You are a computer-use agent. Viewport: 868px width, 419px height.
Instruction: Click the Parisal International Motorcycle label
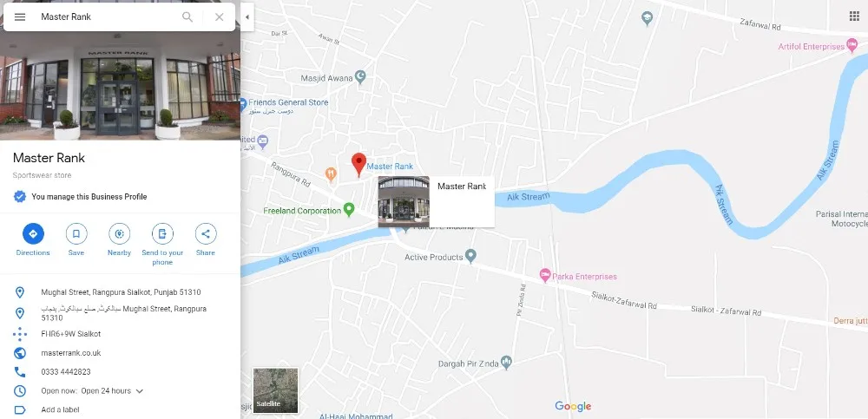[x=841, y=219]
